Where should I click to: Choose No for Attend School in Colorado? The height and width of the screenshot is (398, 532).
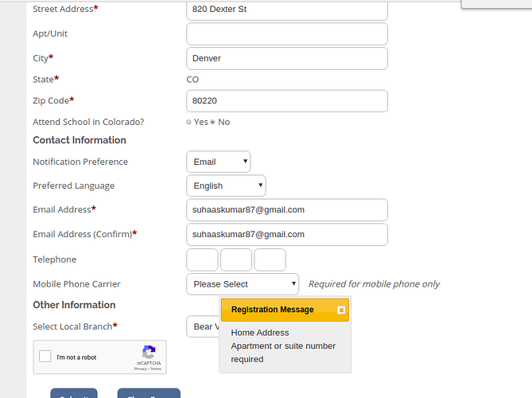tap(212, 123)
